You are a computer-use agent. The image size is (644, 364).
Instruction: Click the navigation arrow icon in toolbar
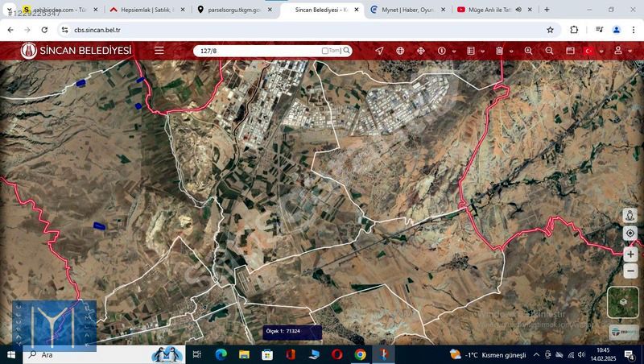(379, 51)
